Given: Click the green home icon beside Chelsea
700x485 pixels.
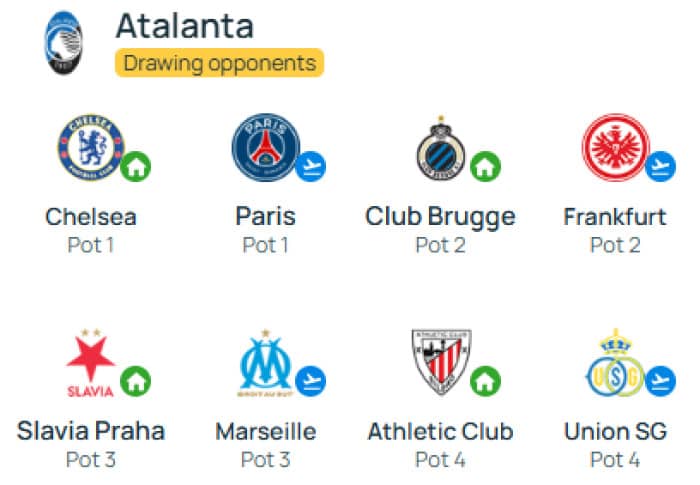Looking at the screenshot, I should [x=136, y=167].
